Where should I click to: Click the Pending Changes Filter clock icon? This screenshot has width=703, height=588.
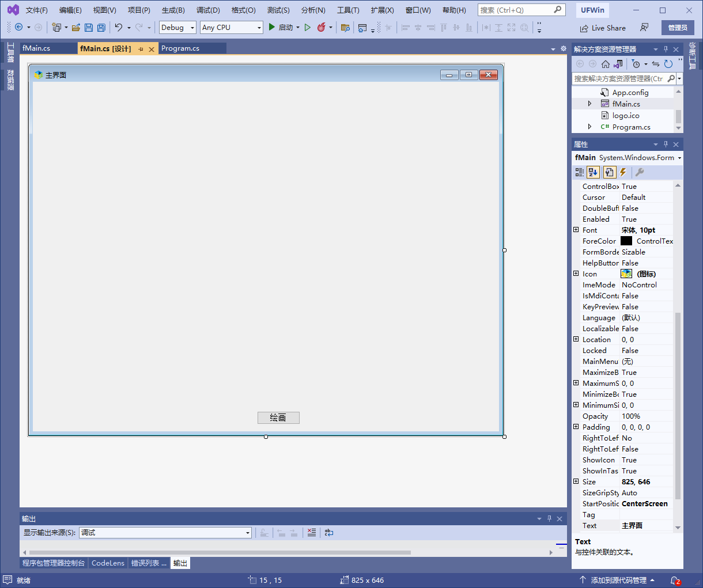click(x=636, y=64)
